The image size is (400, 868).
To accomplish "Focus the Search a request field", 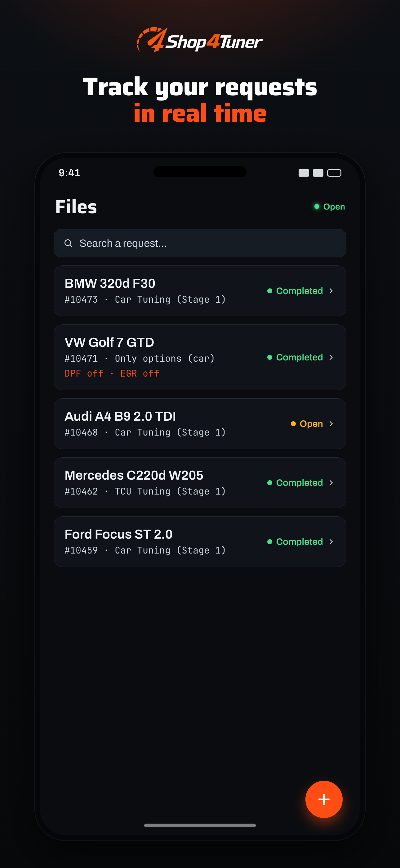I will coord(200,243).
